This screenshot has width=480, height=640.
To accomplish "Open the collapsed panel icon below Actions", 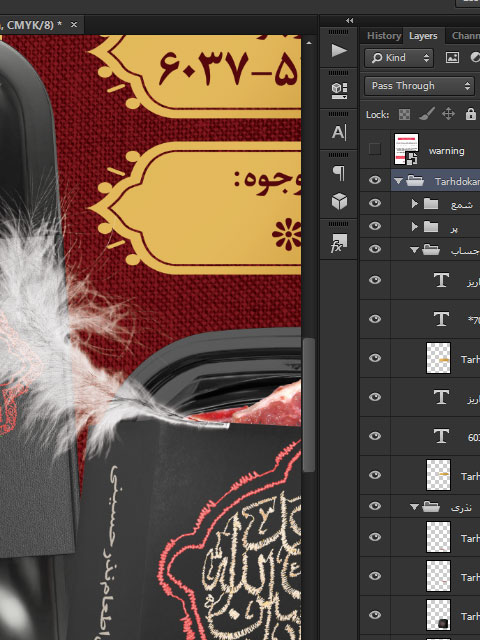I will 339,90.
